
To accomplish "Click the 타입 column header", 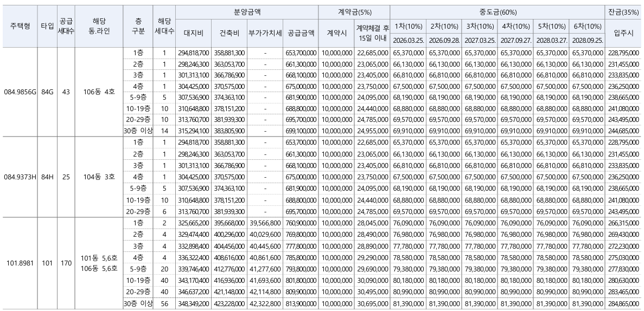I will tap(47, 27).
